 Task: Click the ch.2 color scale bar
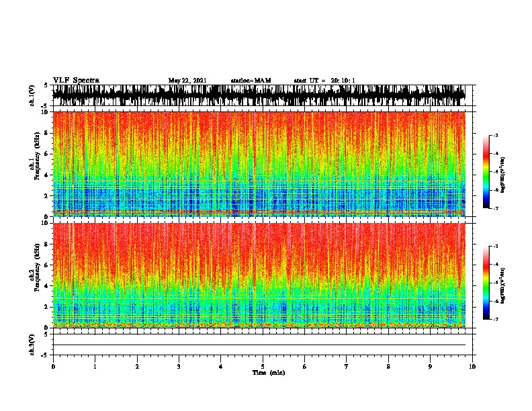(x=486, y=283)
